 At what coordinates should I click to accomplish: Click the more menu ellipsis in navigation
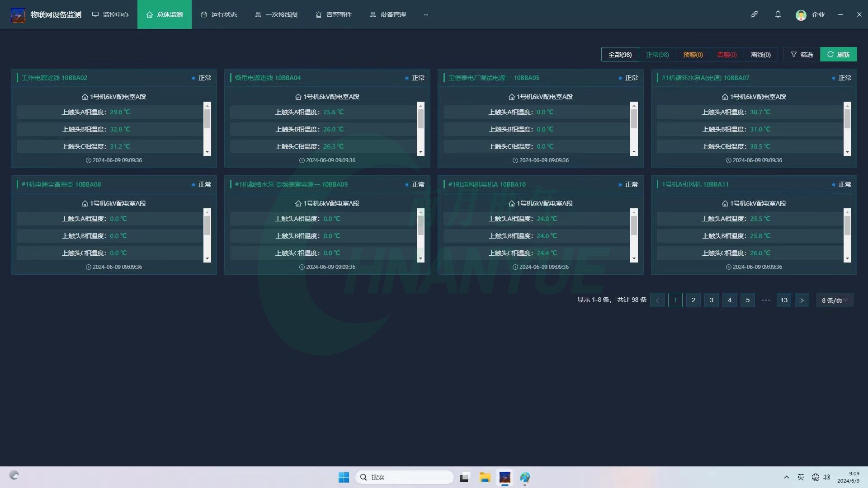(x=426, y=14)
